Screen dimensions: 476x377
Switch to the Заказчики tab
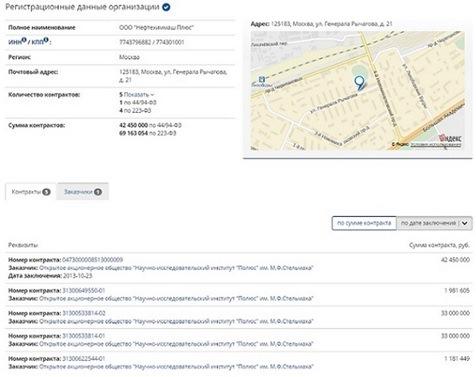click(x=83, y=192)
